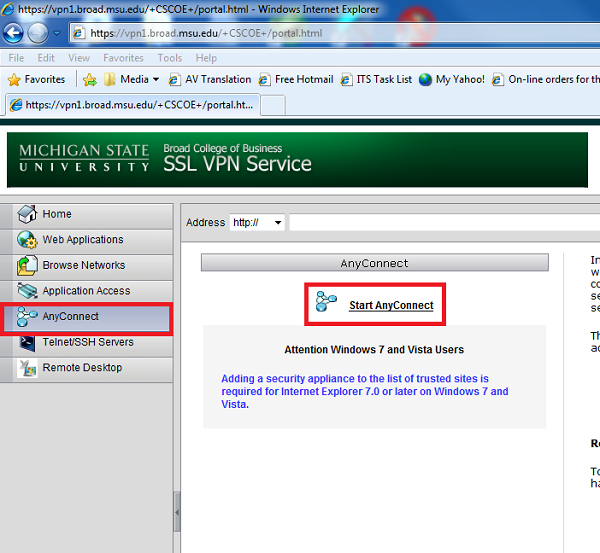Image resolution: width=600 pixels, height=553 pixels.
Task: Select the vpn1.broad.msu.edu portal tab
Action: (x=132, y=104)
